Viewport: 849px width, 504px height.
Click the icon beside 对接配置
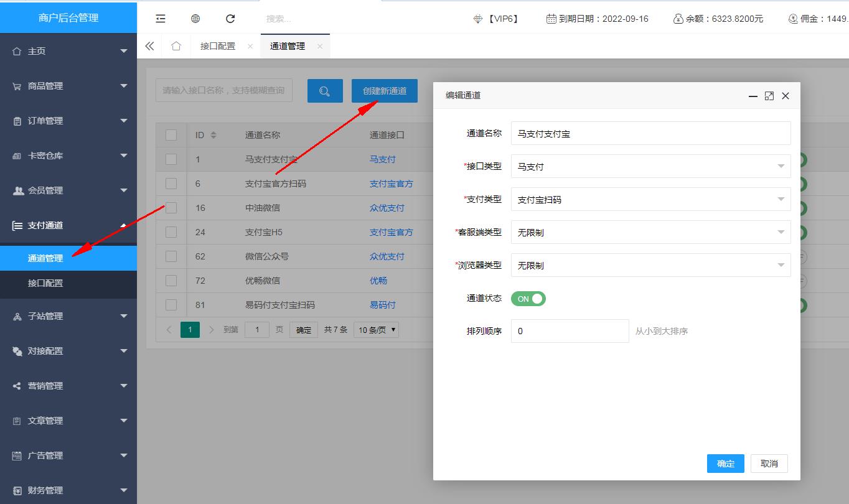17,351
